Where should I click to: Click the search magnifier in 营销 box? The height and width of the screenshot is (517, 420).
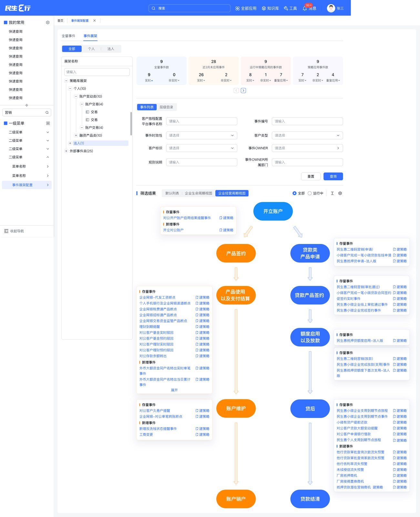(x=47, y=112)
